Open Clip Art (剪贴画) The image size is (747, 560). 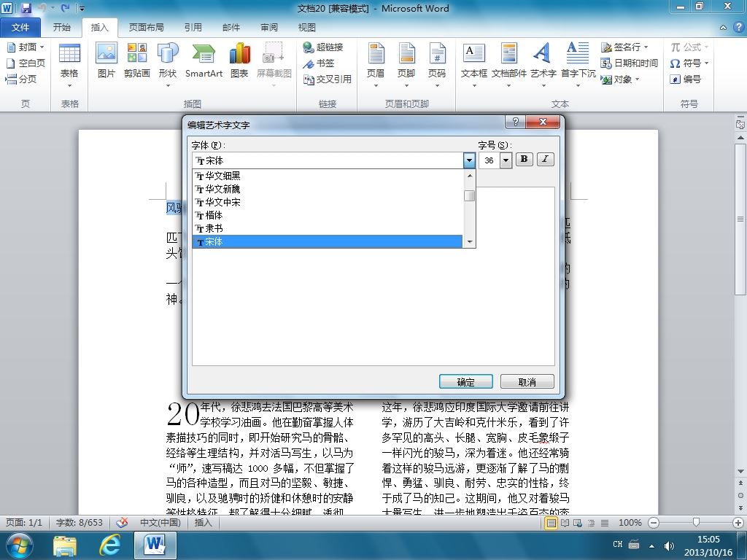pyautogui.click(x=136, y=61)
